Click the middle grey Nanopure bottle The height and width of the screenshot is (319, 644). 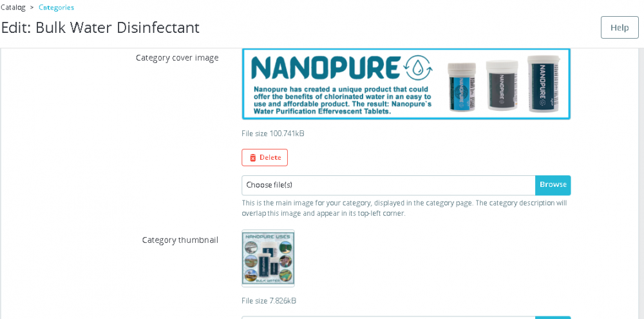point(500,85)
